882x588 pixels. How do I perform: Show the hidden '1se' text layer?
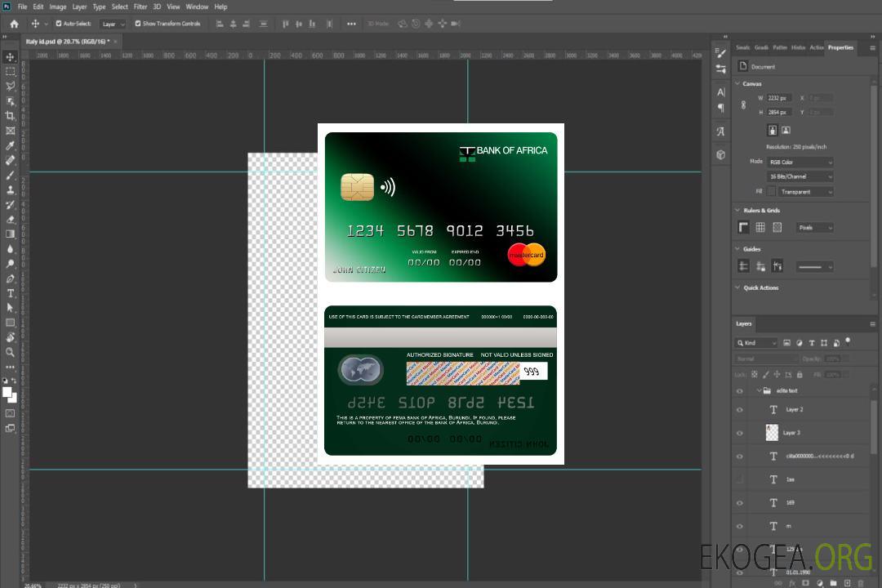(740, 480)
